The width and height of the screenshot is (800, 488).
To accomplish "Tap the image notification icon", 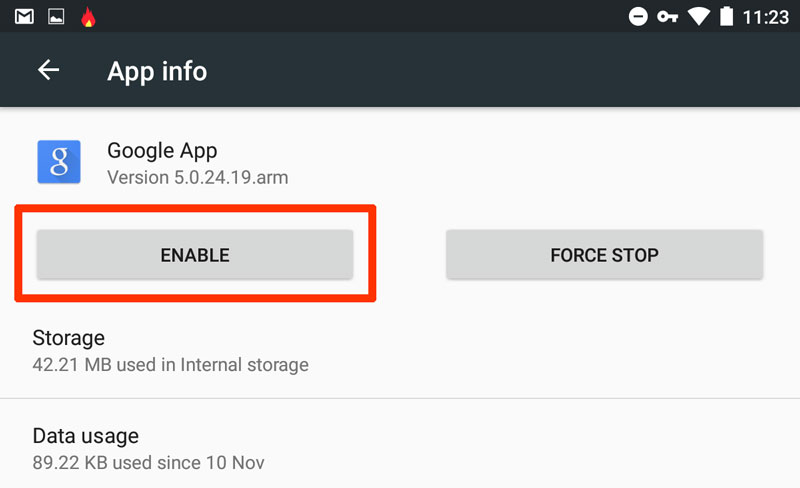I will [56, 17].
